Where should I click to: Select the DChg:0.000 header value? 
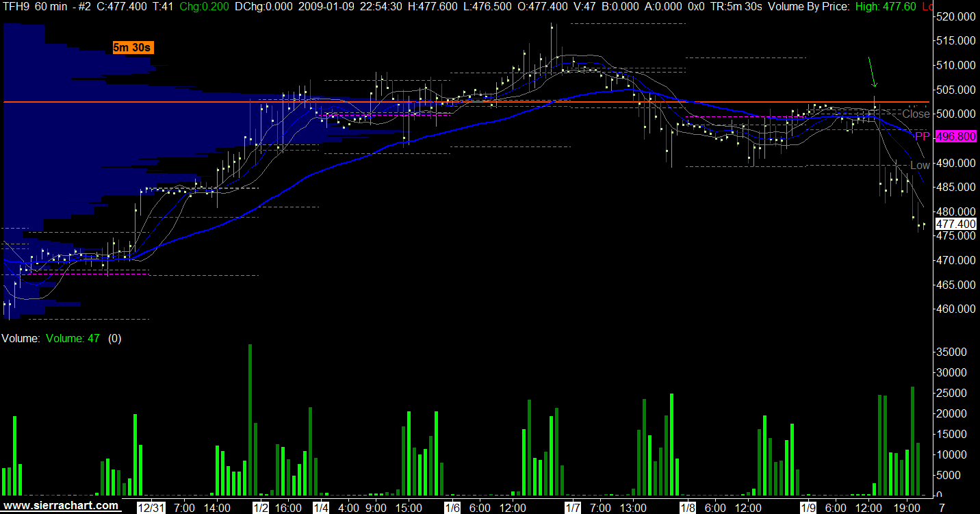click(263, 6)
